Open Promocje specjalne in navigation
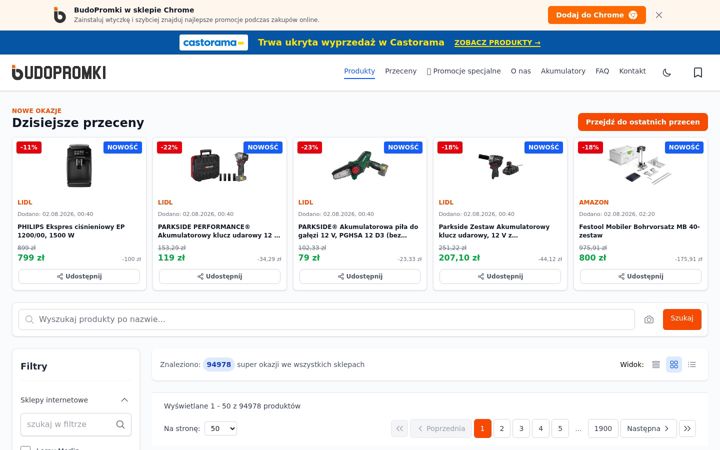720x450 pixels. [463, 71]
